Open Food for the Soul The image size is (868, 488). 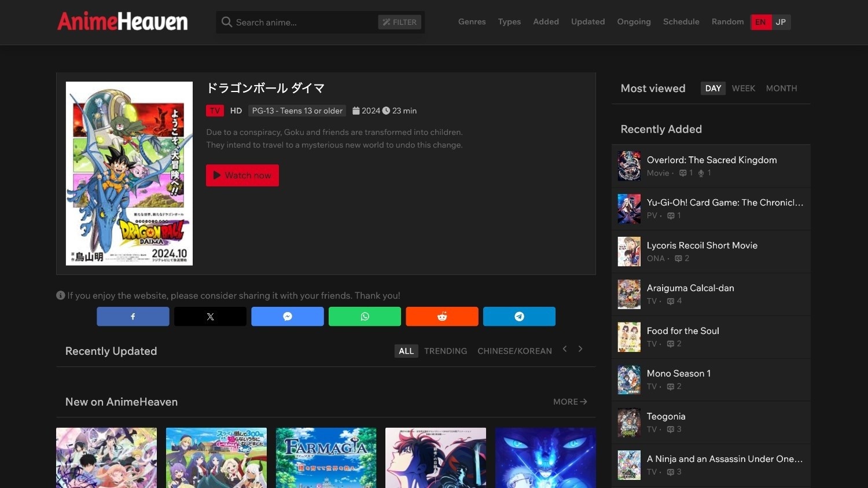[683, 331]
